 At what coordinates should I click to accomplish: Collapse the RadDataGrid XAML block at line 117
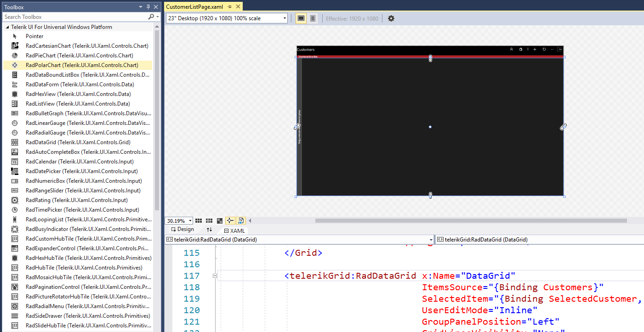click(x=215, y=276)
